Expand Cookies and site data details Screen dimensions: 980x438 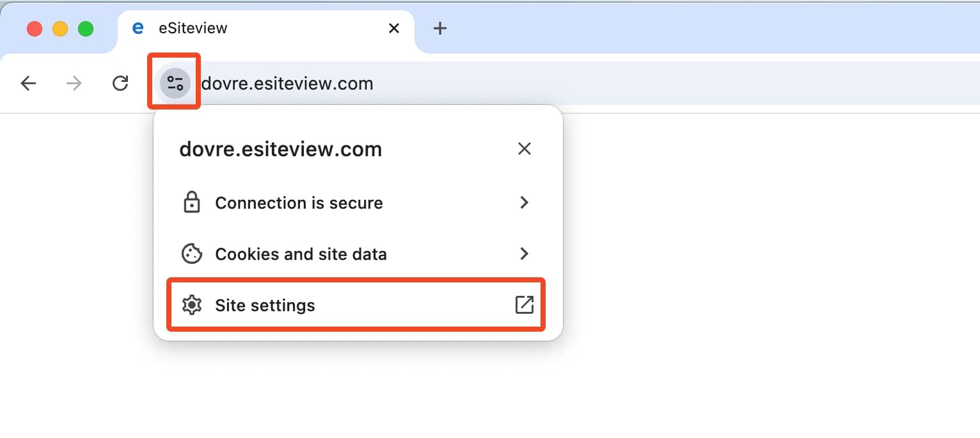point(525,254)
